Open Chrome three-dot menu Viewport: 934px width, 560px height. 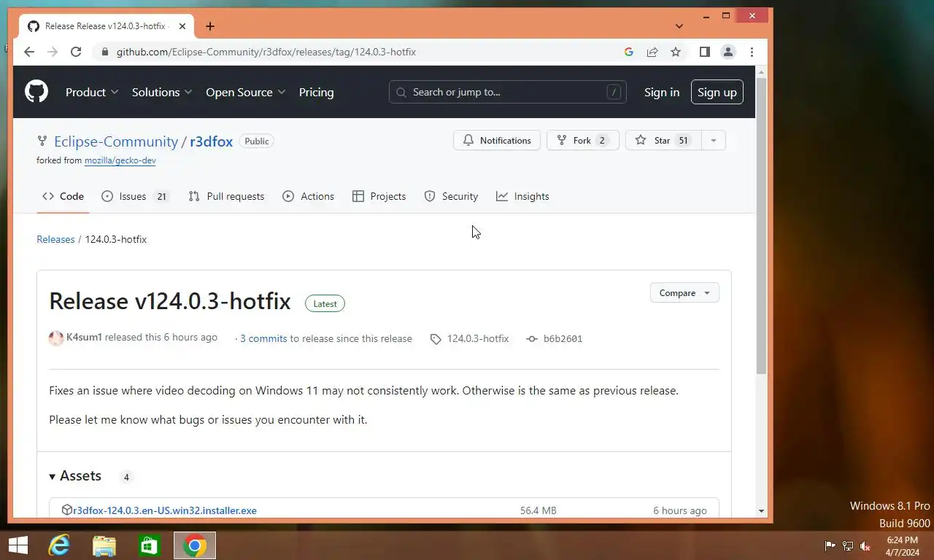pos(752,52)
